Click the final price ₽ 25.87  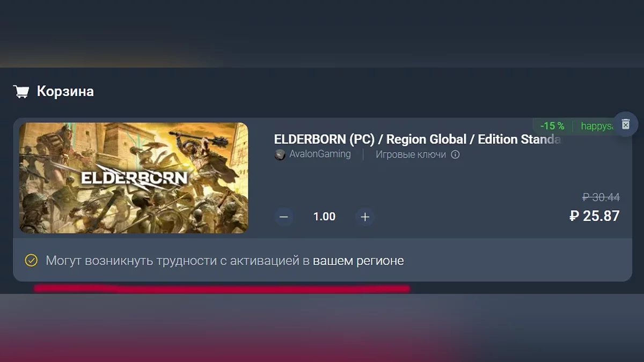[595, 216]
